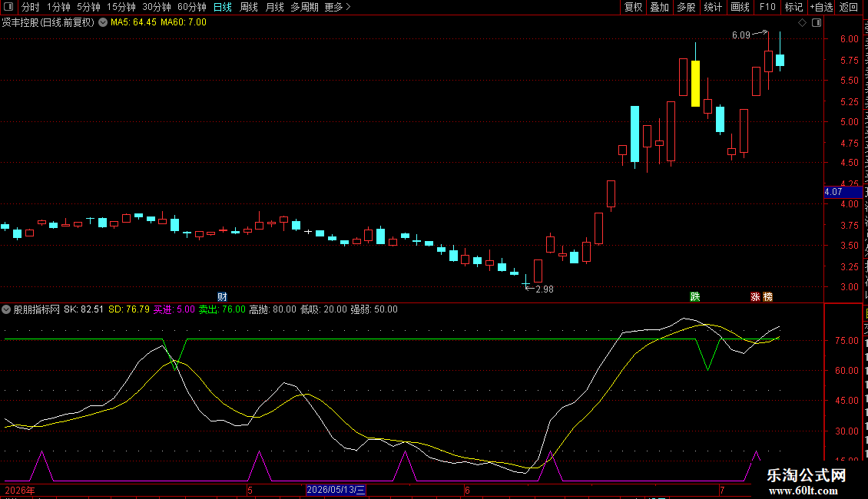868x499 pixels.
Task: Click the 6.09 high price annotation
Action: [740, 35]
